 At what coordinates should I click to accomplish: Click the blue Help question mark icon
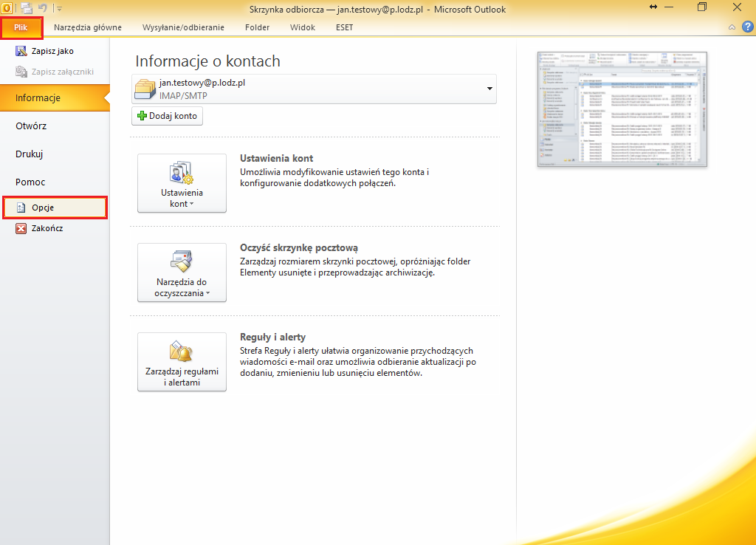(x=747, y=27)
